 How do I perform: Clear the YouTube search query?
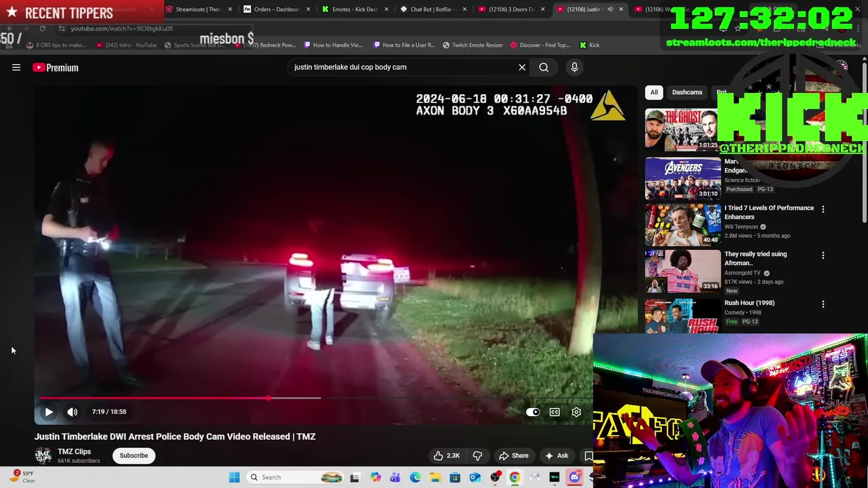click(x=522, y=67)
